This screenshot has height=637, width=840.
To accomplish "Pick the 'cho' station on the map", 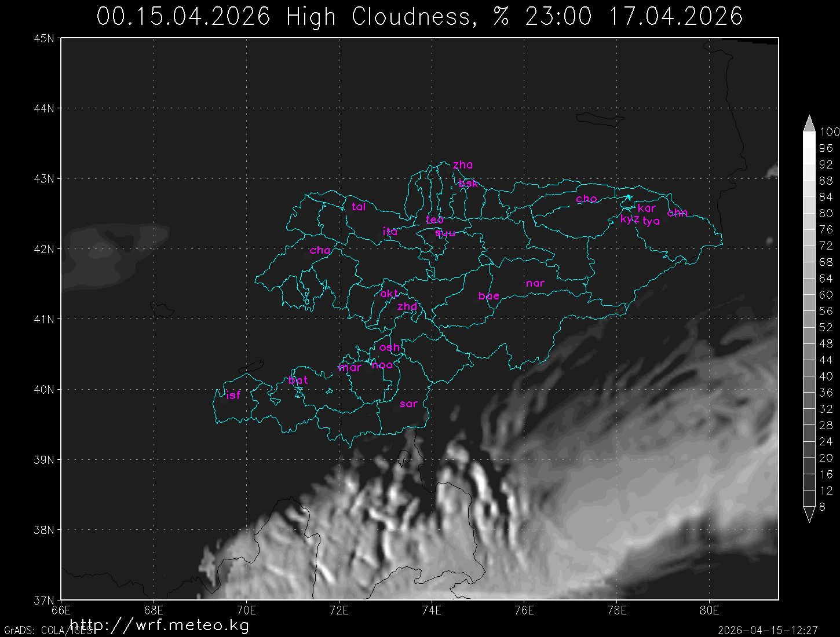I will (586, 199).
